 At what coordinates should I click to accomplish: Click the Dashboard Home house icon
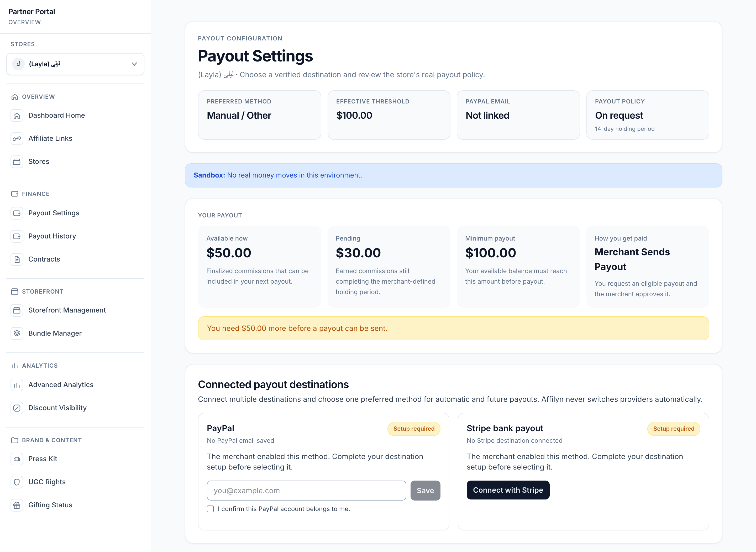pos(17,116)
